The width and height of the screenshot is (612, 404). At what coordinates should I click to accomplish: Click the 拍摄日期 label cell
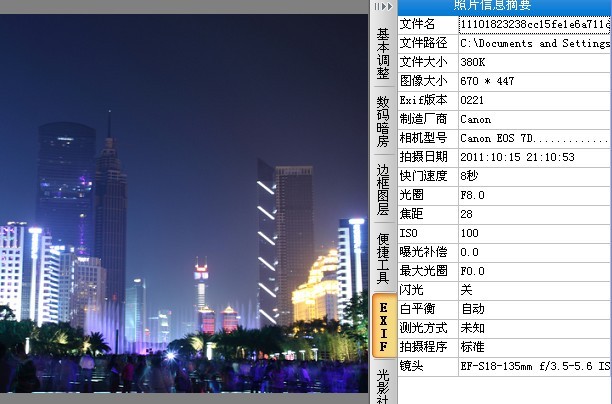[428, 157]
